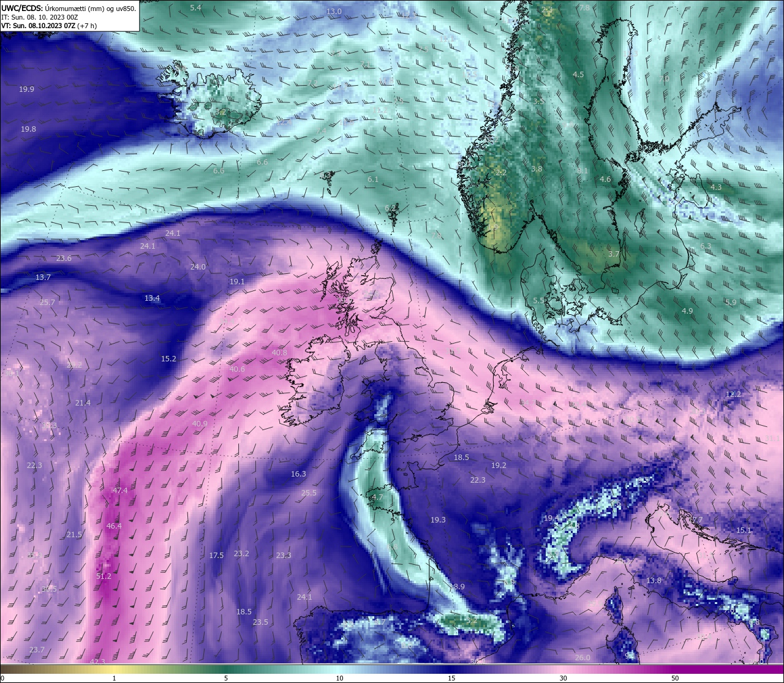Click the value 4.3 over the Baltic region
This screenshot has height=683, width=784.
716,187
